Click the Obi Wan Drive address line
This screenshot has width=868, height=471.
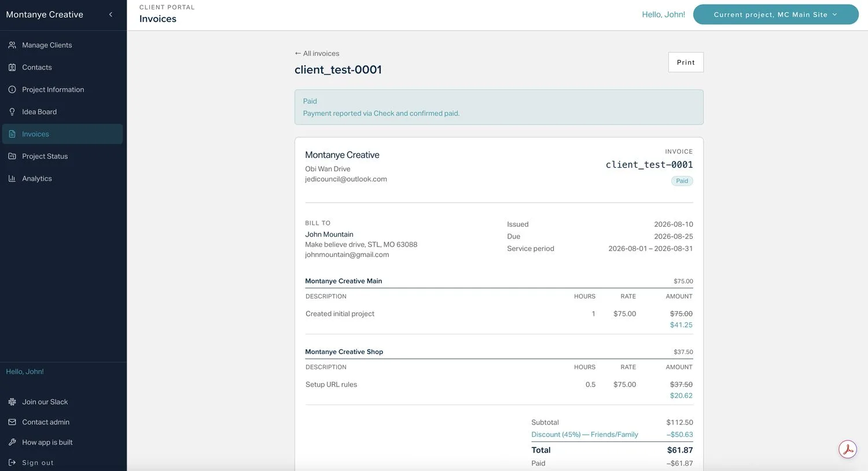[x=328, y=169]
